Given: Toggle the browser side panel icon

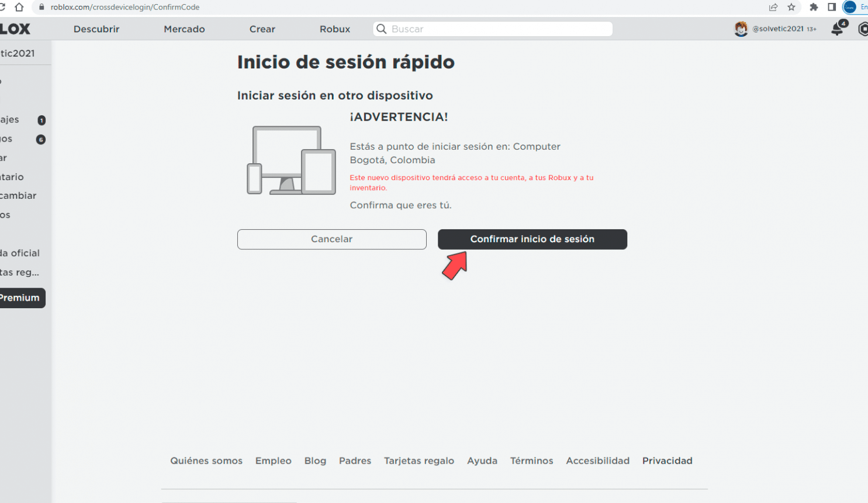Looking at the screenshot, I should pos(832,7).
